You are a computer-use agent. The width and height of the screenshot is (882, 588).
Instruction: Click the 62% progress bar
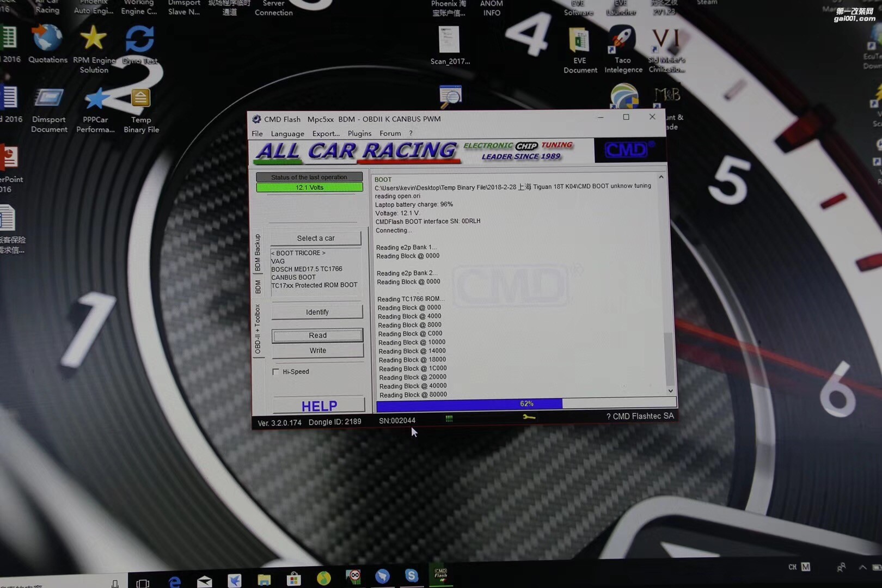click(526, 403)
